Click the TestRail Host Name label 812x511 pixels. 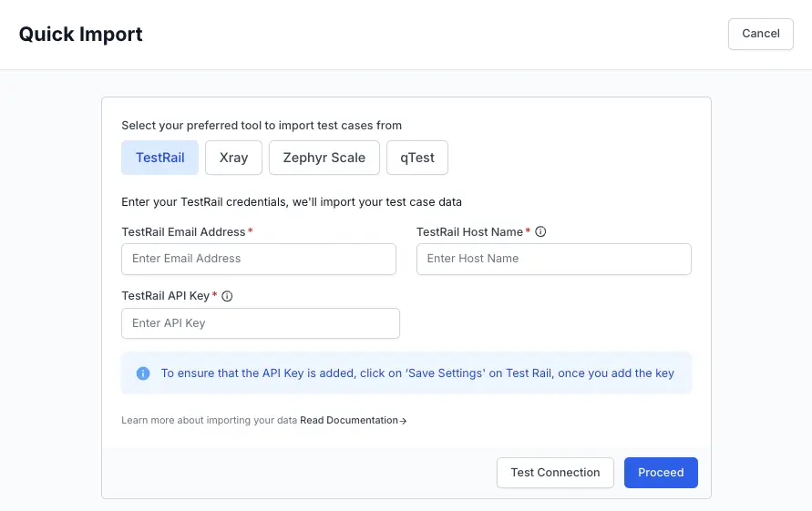click(x=469, y=232)
